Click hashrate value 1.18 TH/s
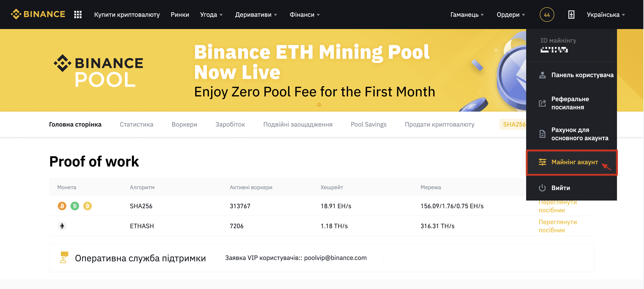Image resolution: width=644 pixels, height=289 pixels. click(334, 226)
